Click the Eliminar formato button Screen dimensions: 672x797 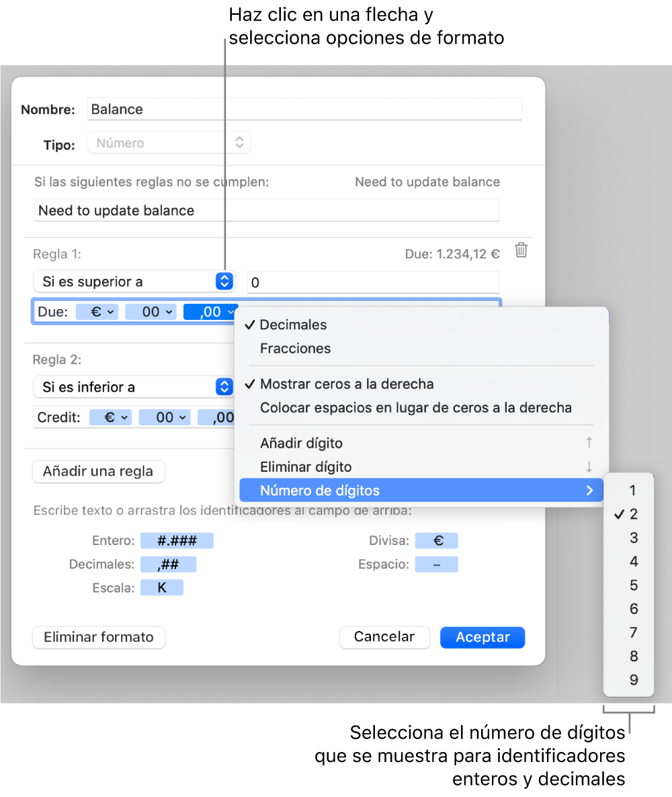[x=99, y=637]
